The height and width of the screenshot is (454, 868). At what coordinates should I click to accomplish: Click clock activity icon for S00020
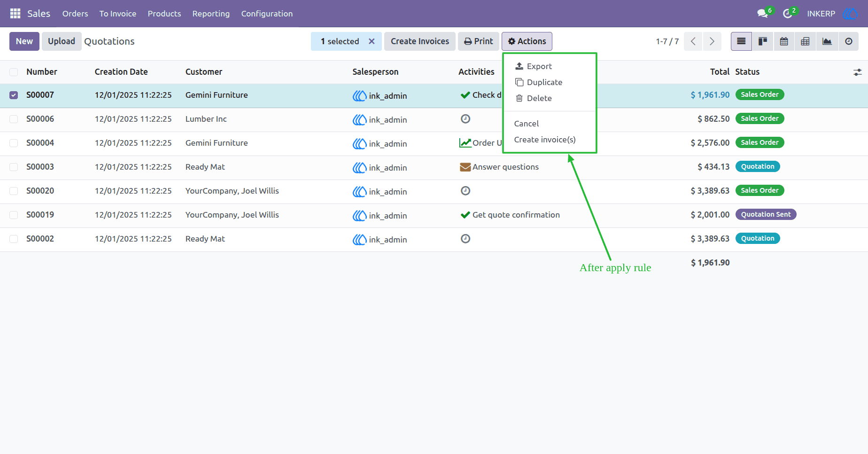pyautogui.click(x=465, y=191)
